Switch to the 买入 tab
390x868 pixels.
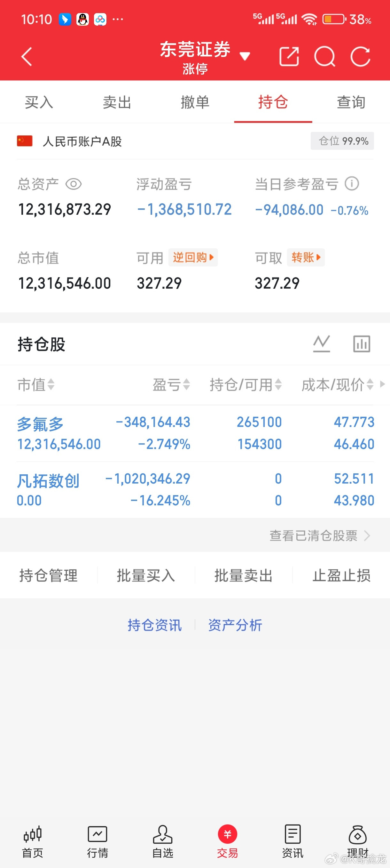pos(39,102)
